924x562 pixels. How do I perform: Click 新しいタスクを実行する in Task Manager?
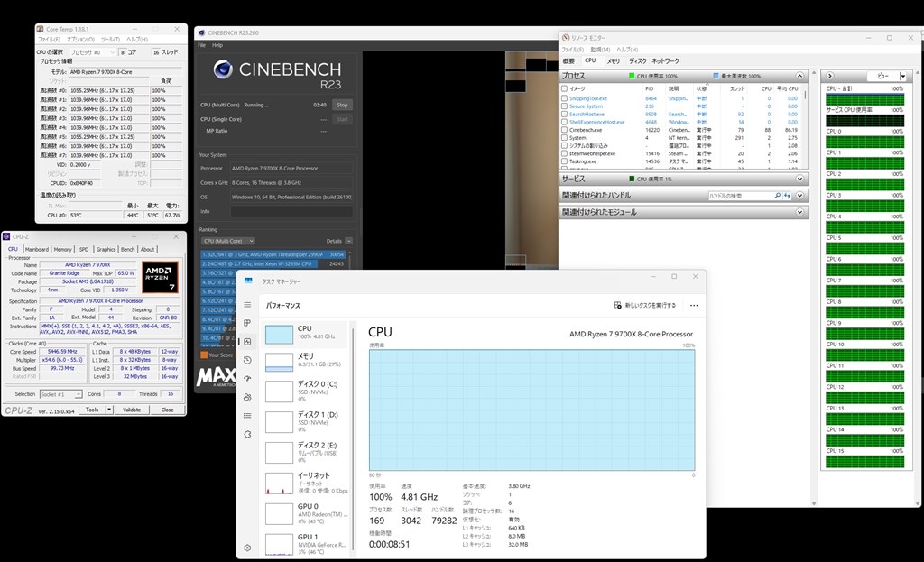[644, 305]
